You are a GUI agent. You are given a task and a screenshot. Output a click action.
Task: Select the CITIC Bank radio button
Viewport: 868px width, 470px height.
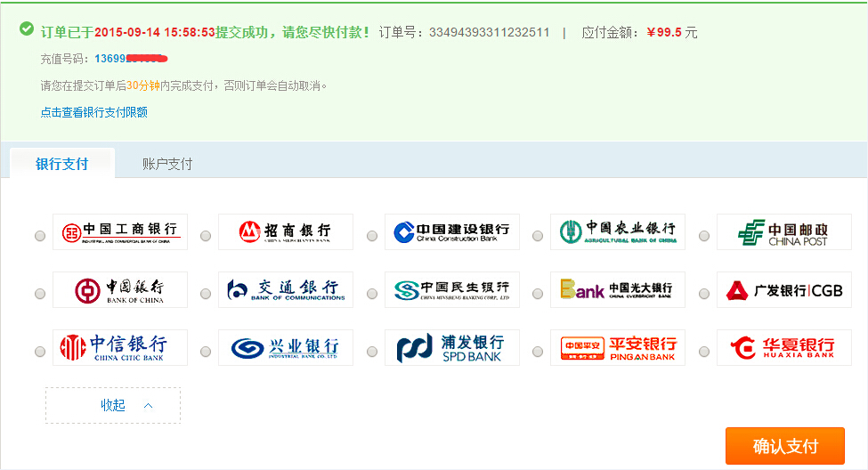(x=40, y=352)
